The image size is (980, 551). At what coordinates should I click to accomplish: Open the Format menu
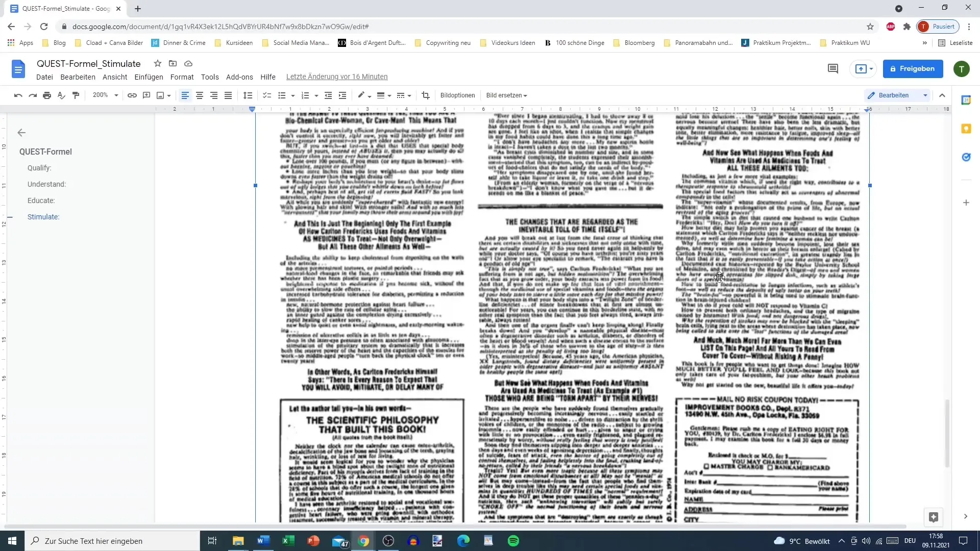182,77
